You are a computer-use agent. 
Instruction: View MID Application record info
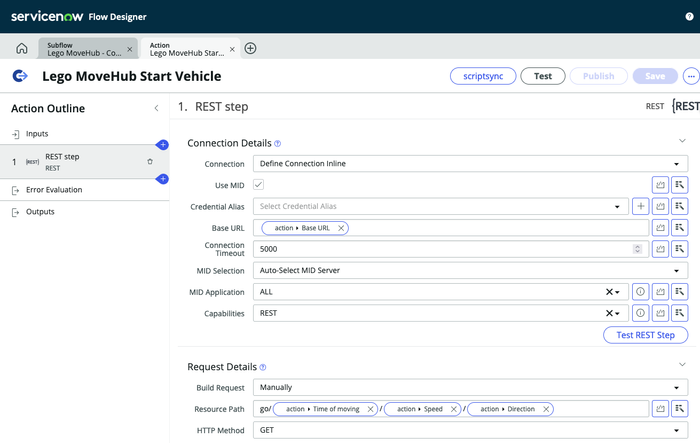coord(641,292)
